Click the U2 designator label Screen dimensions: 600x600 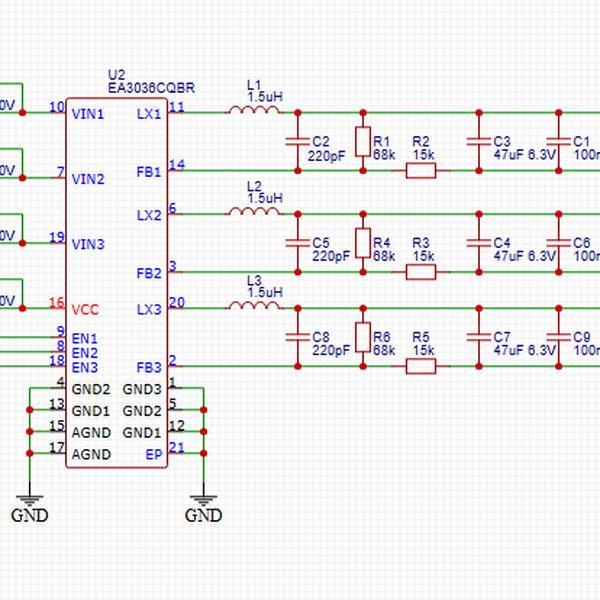116,74
